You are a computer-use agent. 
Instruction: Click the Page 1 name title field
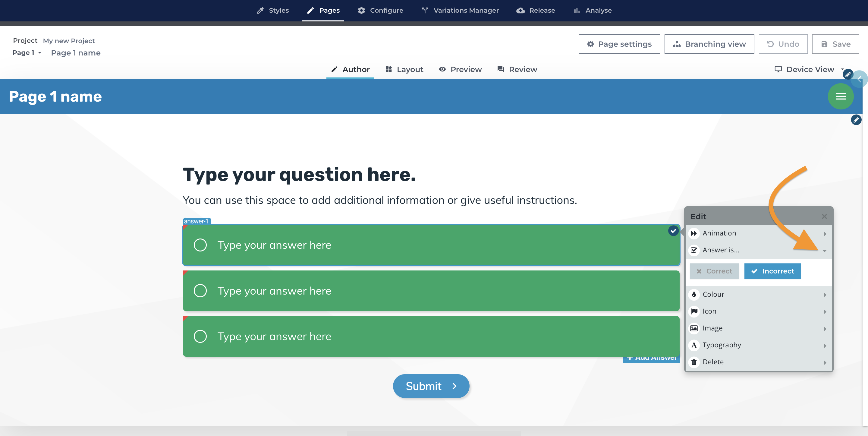pyautogui.click(x=76, y=53)
